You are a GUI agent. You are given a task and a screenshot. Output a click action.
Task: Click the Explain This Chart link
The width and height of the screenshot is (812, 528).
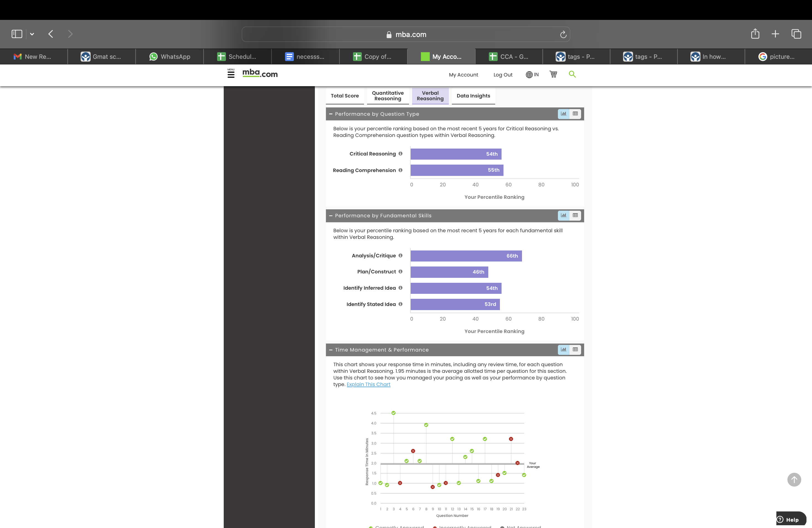tap(368, 384)
